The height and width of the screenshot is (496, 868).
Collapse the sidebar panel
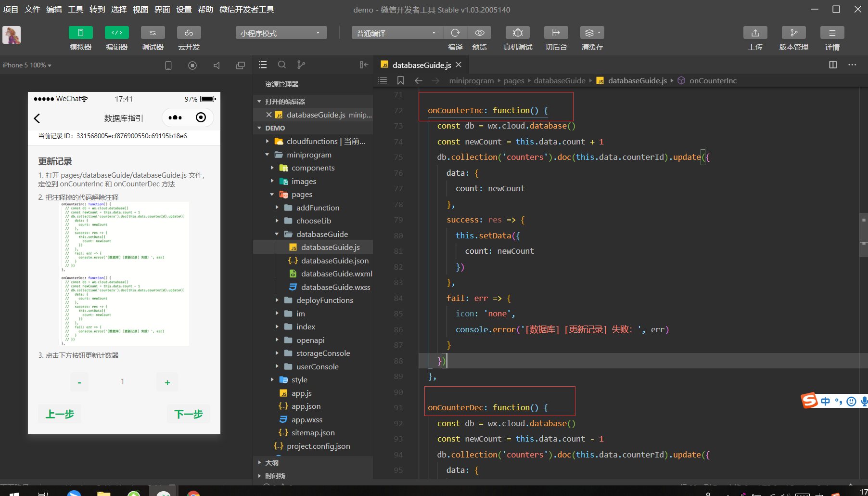pyautogui.click(x=364, y=65)
